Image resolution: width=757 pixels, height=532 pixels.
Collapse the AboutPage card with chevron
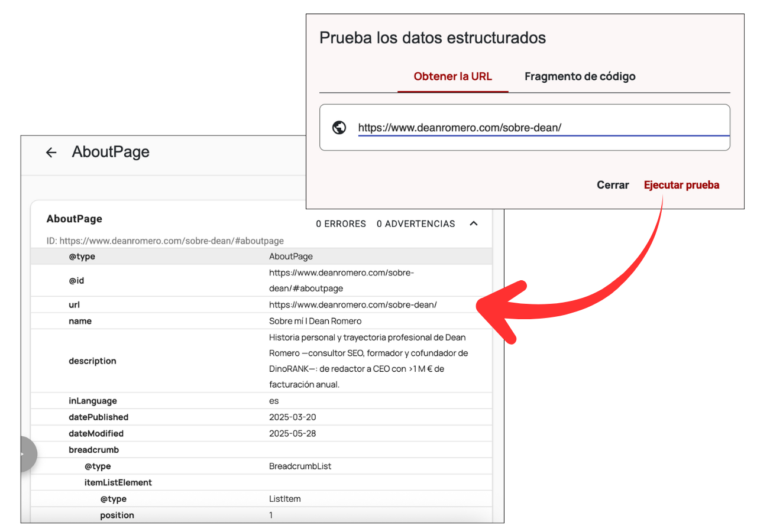(473, 223)
